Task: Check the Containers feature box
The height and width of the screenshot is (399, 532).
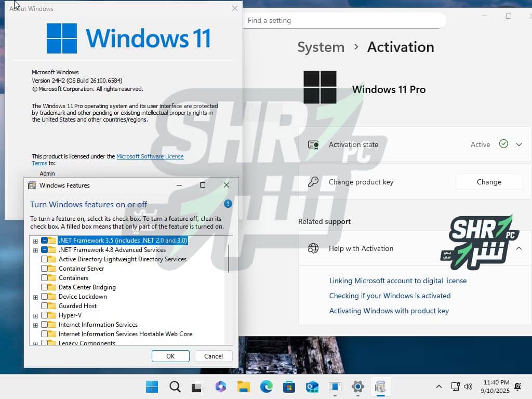Action: click(44, 277)
